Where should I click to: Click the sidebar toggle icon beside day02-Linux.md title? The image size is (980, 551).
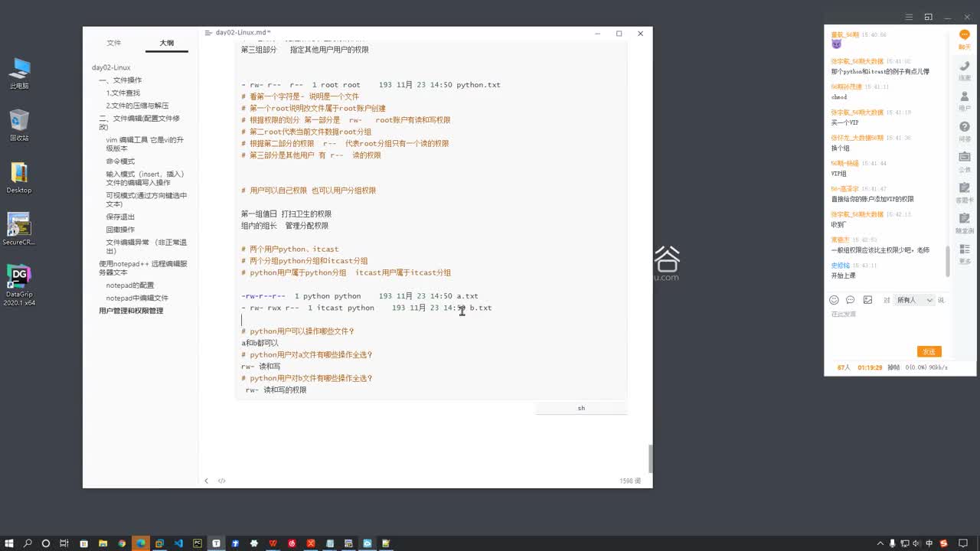[208, 33]
